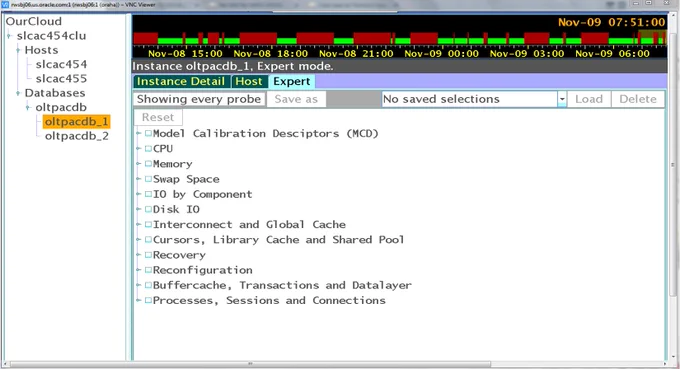Select OurCloud root in the tree

point(34,21)
